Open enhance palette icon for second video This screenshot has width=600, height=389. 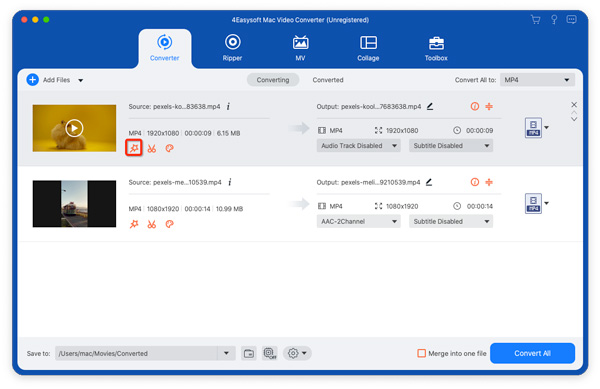[x=170, y=224]
